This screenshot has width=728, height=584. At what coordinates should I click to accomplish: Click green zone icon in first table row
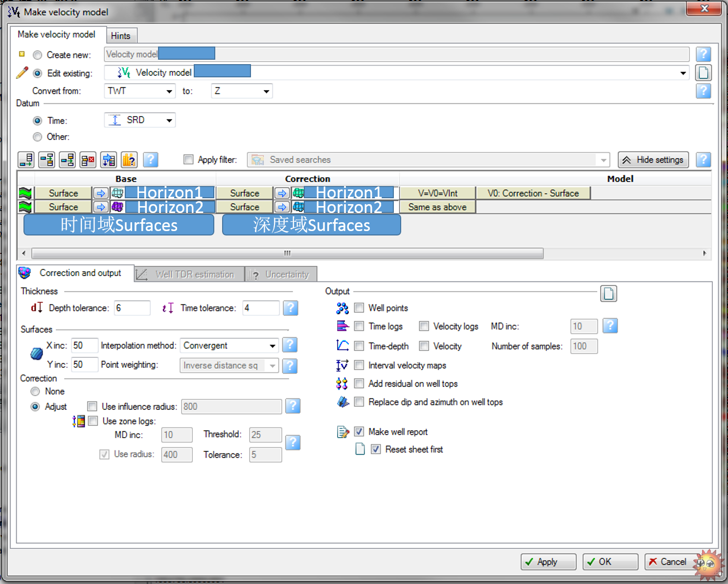click(25, 193)
